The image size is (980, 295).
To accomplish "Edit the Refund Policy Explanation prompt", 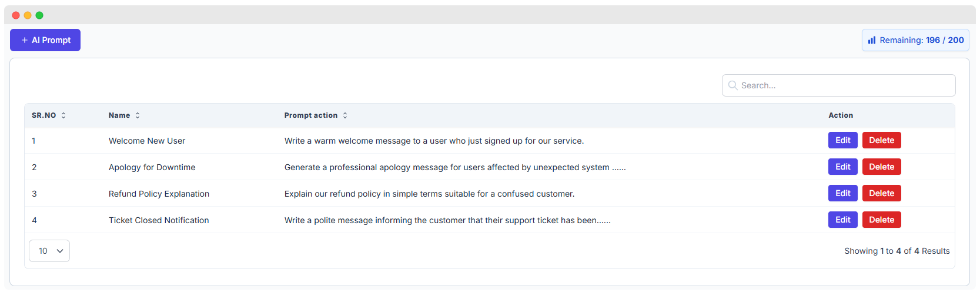I will (x=842, y=193).
